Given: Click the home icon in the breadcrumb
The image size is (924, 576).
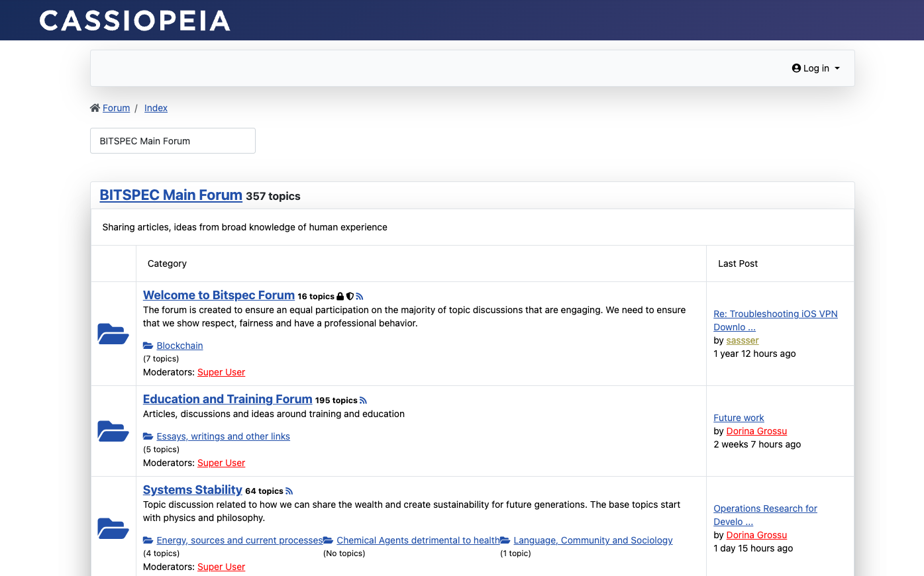Looking at the screenshot, I should (x=95, y=108).
